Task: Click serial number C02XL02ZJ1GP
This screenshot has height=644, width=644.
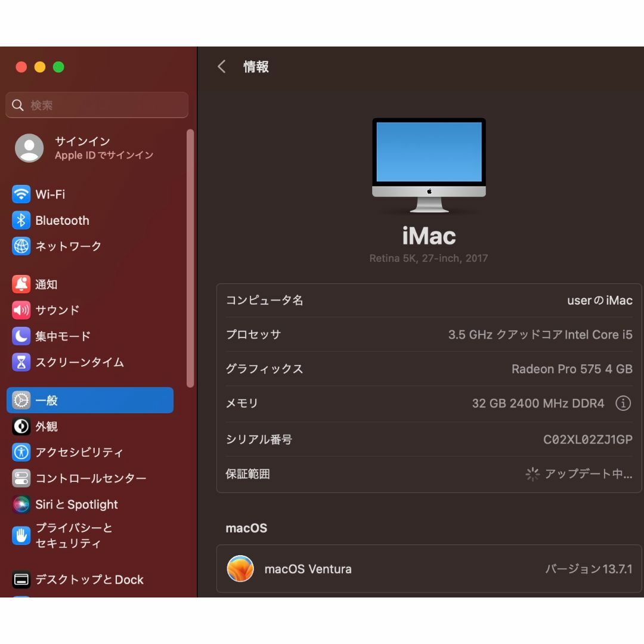Action: 588,439
